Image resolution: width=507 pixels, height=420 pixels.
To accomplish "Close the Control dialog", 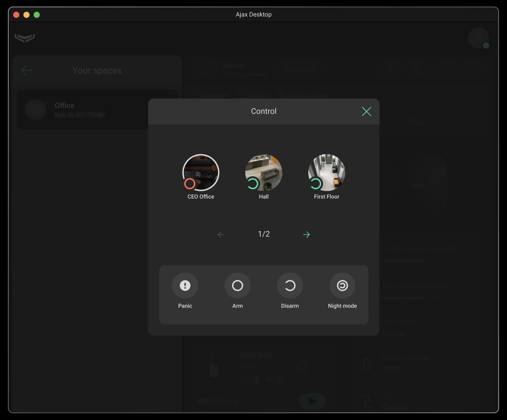I will [366, 112].
